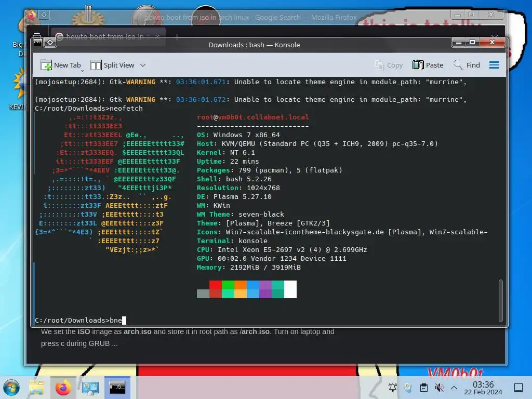This screenshot has height=399, width=532.
Task: Click the 'Memory: 2192MiB / 3919MiB' line
Action: pyautogui.click(x=249, y=268)
